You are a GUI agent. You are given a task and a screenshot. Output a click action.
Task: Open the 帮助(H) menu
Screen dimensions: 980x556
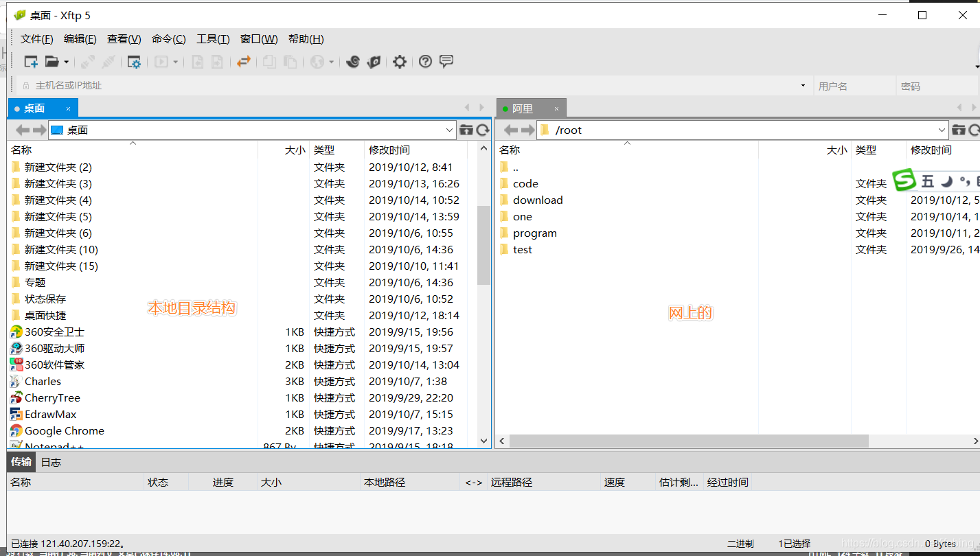306,39
